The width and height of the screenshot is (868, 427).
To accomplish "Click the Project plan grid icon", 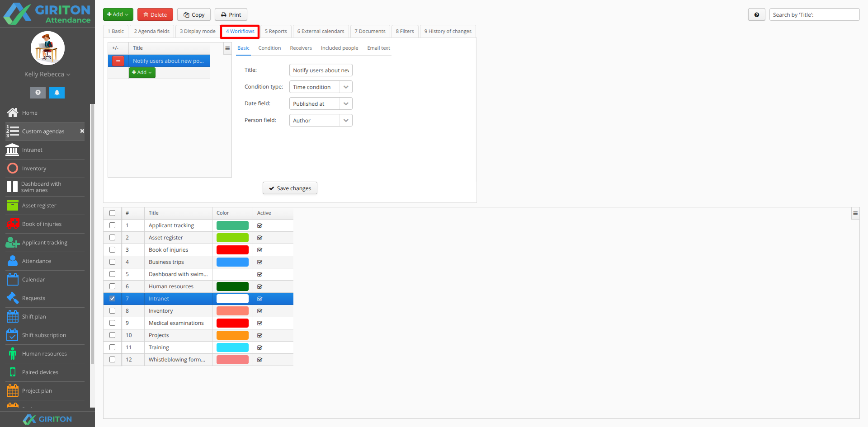I will 13,390.
